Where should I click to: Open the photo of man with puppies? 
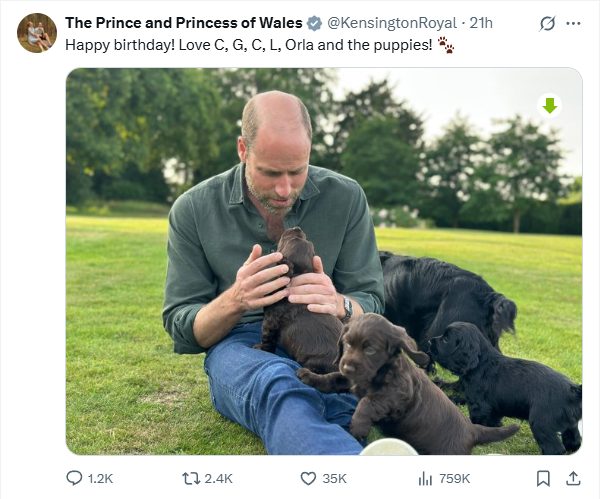point(323,261)
